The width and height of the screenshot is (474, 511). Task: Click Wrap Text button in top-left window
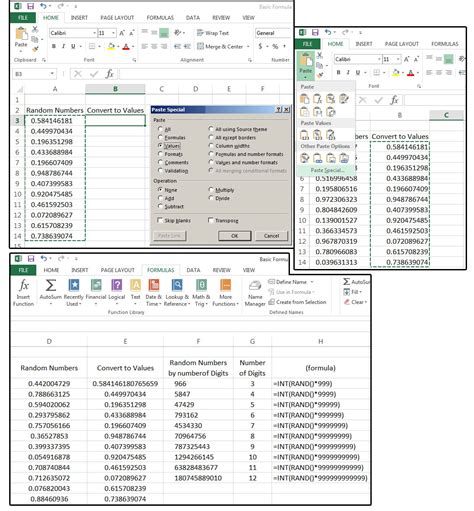213,33
